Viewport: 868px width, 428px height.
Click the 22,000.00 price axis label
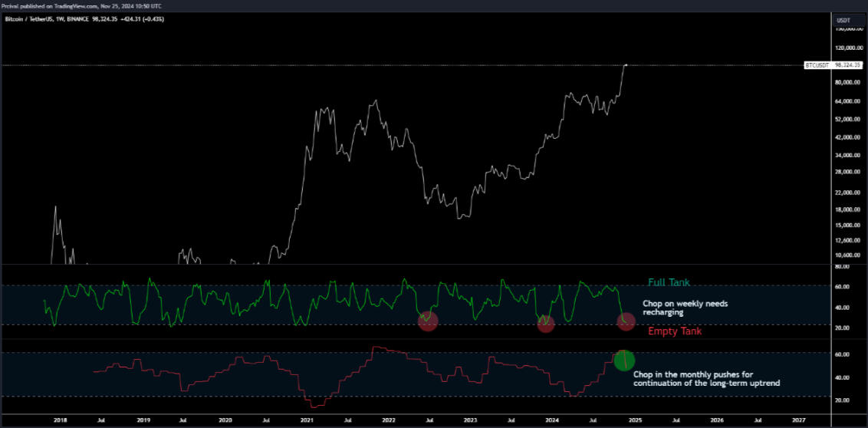(847, 192)
